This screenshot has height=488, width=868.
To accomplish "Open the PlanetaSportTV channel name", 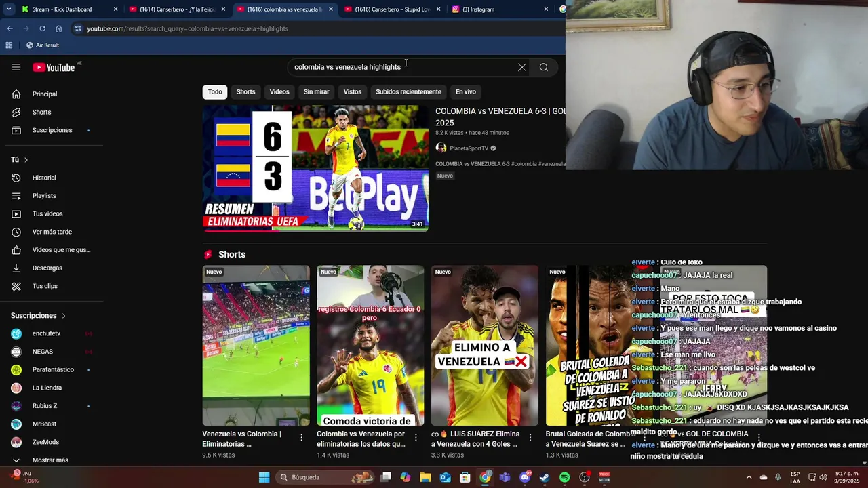I will tap(469, 148).
